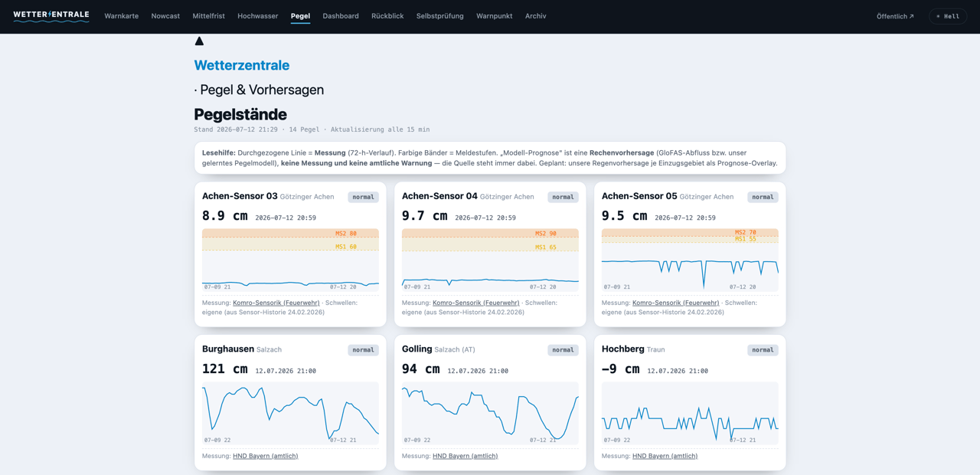Open the Öffentlich external link
This screenshot has width=980, height=475.
[x=895, y=16]
